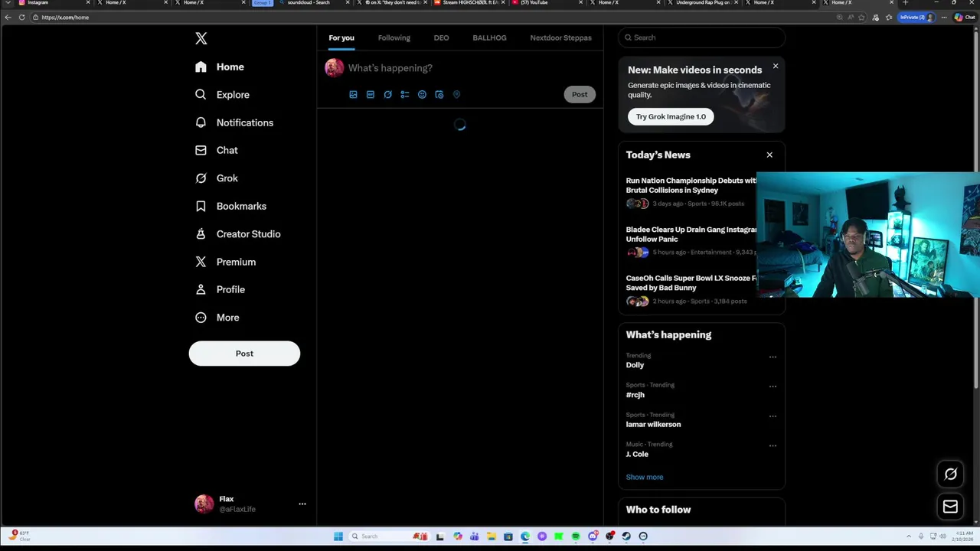
Task: Switch to the BALLHOG tab
Action: (x=489, y=37)
